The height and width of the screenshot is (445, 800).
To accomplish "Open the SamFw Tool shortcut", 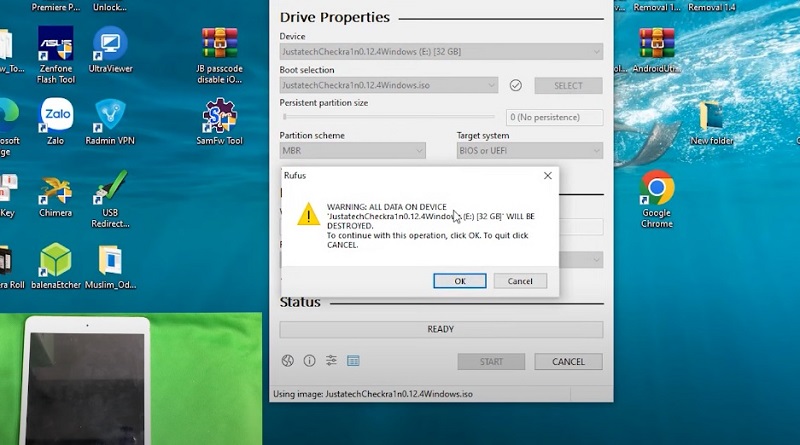I will click(220, 120).
